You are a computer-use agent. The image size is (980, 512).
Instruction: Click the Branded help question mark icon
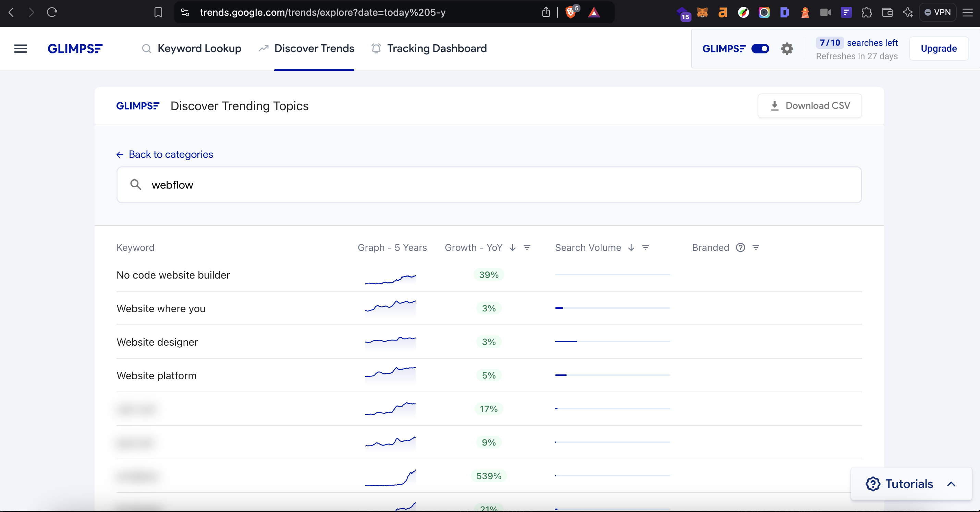tap(740, 247)
